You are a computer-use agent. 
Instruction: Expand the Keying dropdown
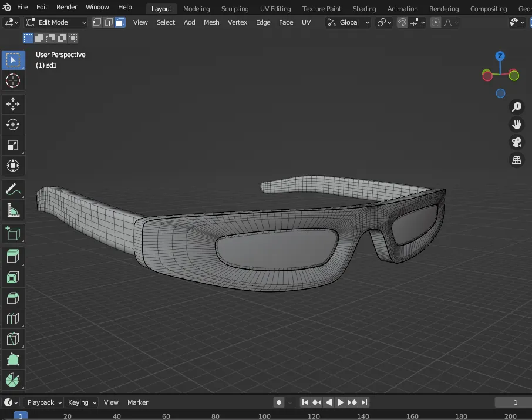pyautogui.click(x=82, y=402)
